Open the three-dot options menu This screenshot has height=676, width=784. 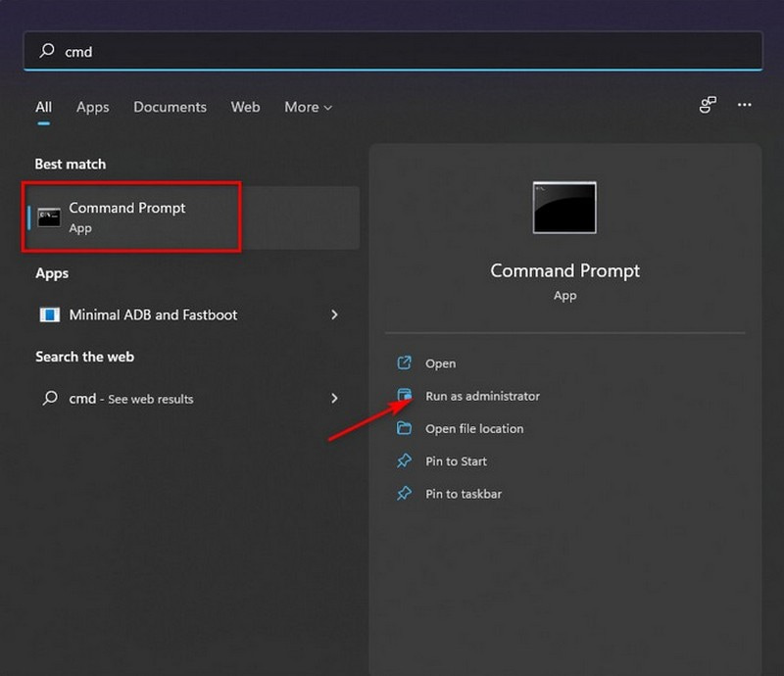[745, 105]
